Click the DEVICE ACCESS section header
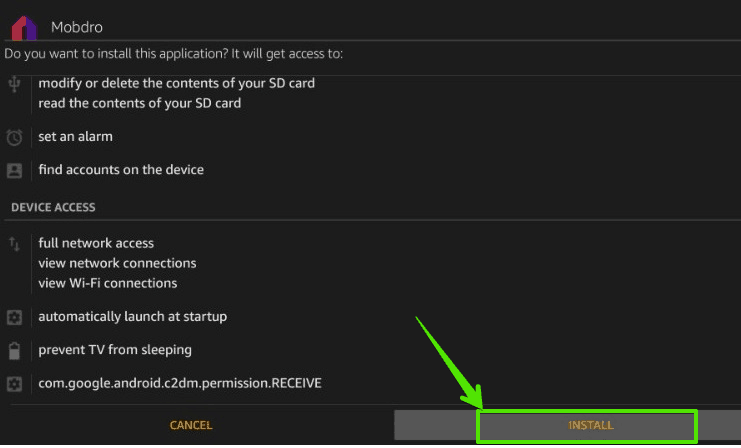This screenshot has width=741, height=448. coord(53,207)
